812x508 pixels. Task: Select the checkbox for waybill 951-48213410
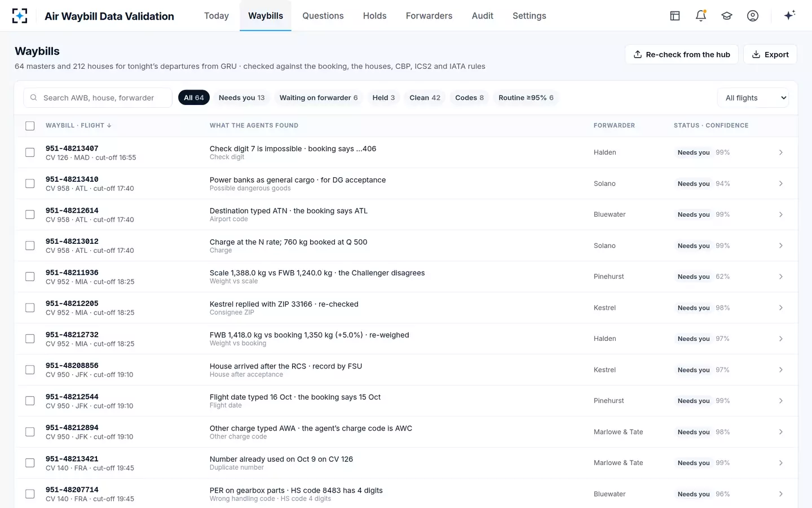(30, 183)
